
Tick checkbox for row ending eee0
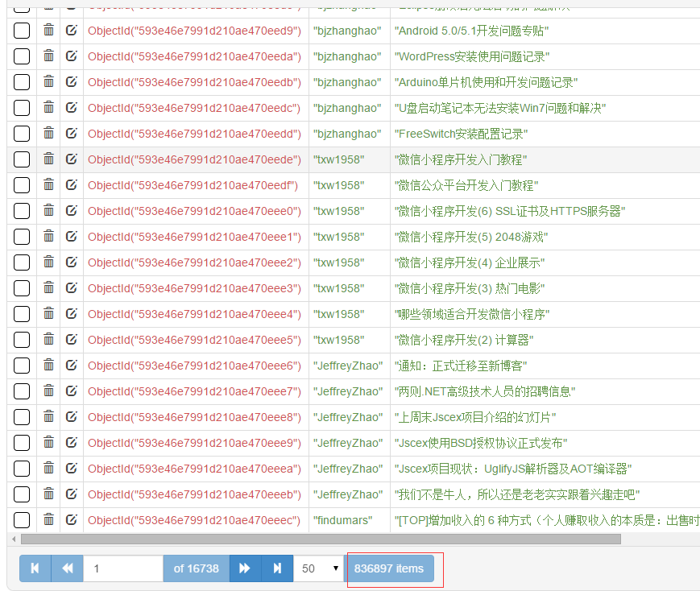tap(22, 211)
